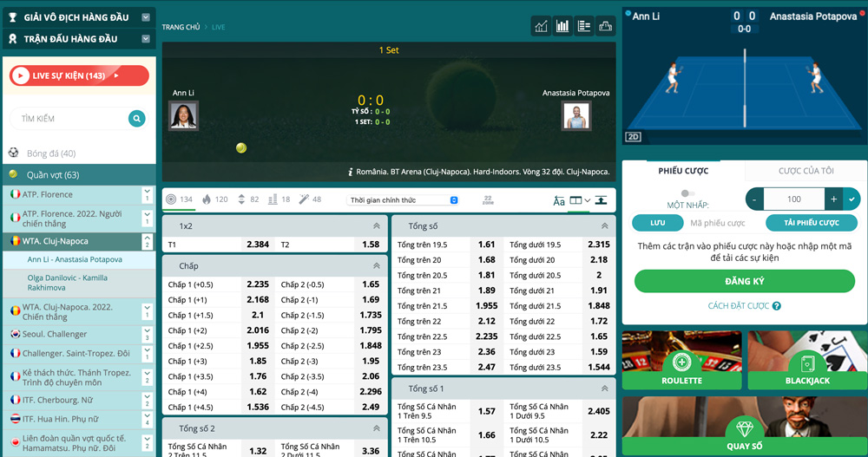868x457 pixels.
Task: Expand Trận Đấu Hàng Đầu menu arrow
Action: [146, 39]
